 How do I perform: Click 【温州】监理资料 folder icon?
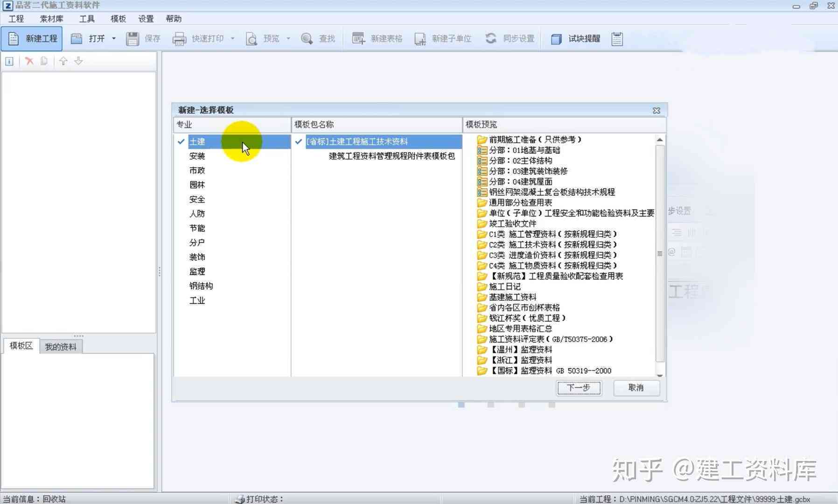[x=482, y=350]
